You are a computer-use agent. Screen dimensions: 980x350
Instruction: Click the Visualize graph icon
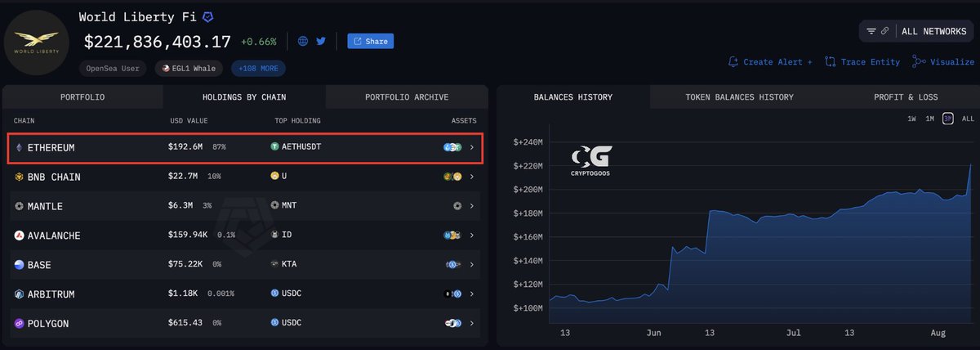click(x=919, y=62)
